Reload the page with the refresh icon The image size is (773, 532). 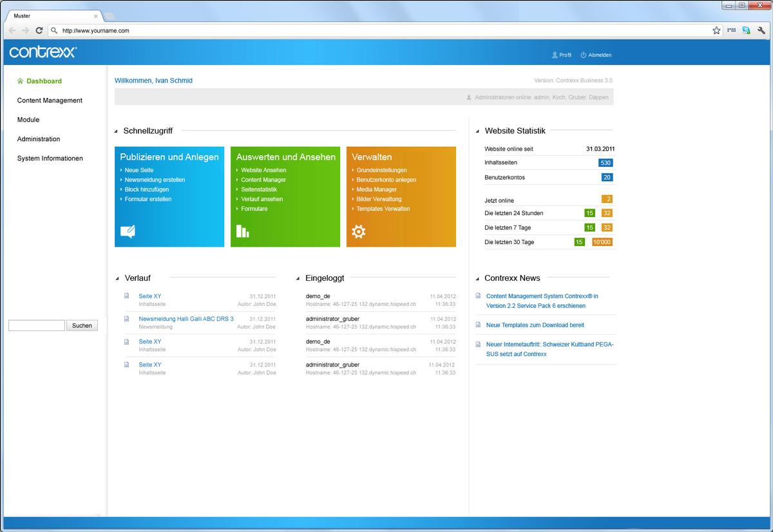point(39,30)
